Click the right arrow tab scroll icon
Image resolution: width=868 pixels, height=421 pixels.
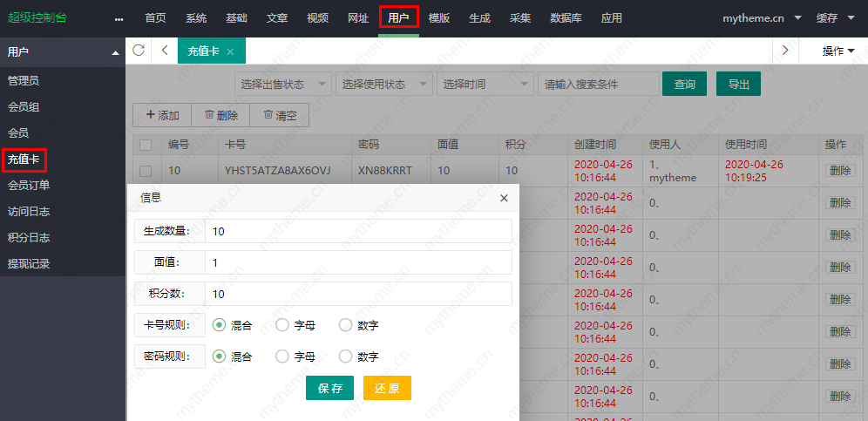[785, 51]
